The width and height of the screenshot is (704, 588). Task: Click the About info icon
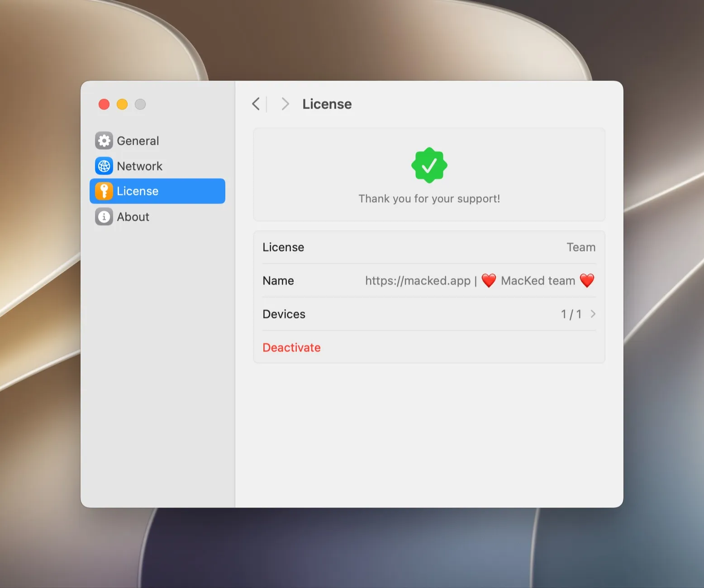(x=104, y=217)
